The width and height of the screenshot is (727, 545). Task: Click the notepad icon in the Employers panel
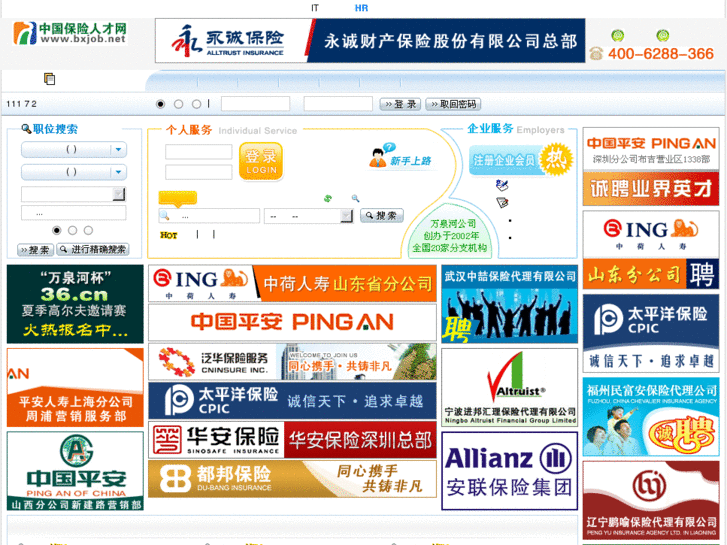click(502, 202)
